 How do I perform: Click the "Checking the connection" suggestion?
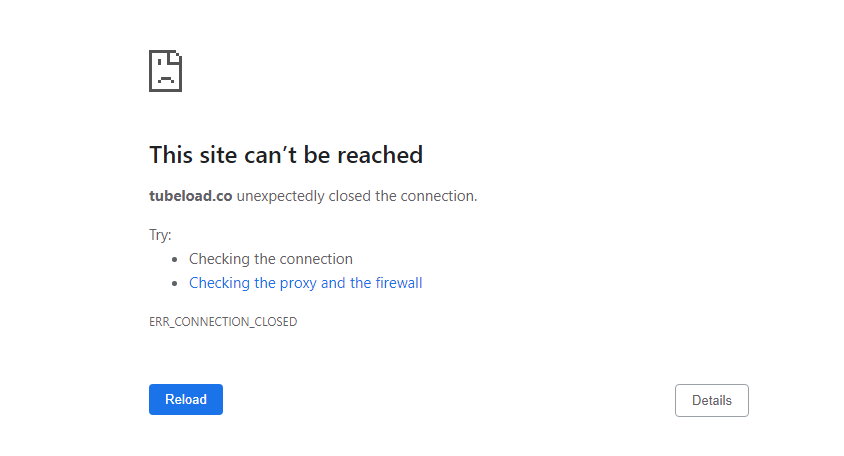click(270, 259)
